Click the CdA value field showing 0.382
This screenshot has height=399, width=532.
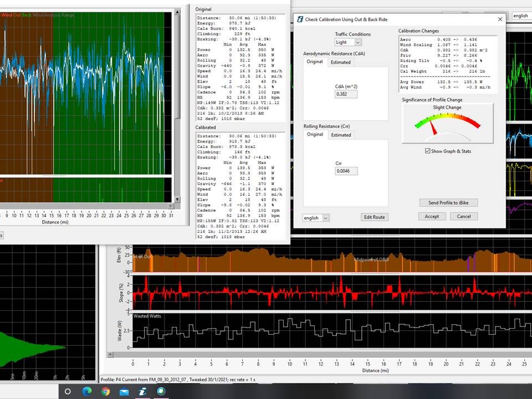click(x=345, y=94)
